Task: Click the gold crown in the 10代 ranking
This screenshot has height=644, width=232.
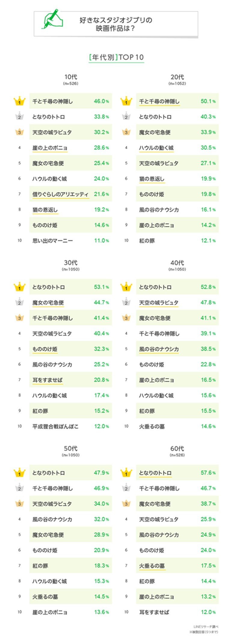Action: pyautogui.click(x=20, y=101)
